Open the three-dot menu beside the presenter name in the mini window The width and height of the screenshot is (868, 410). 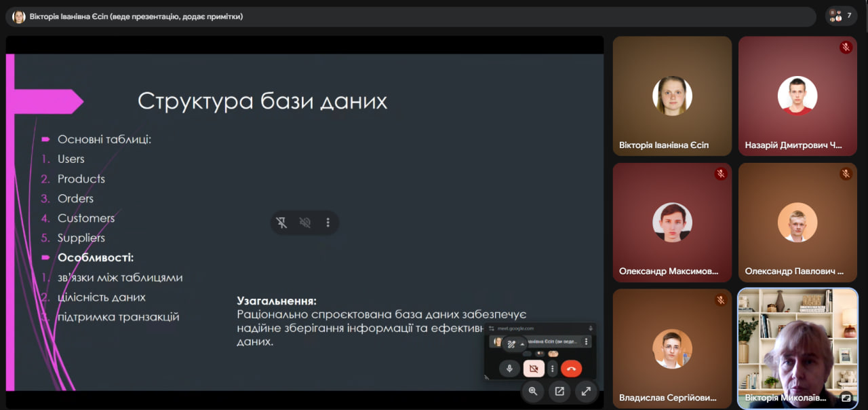(x=586, y=341)
